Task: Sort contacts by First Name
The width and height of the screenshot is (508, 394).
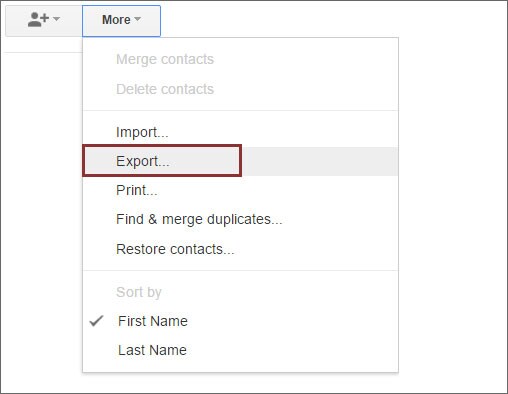Action: pyautogui.click(x=240, y=321)
